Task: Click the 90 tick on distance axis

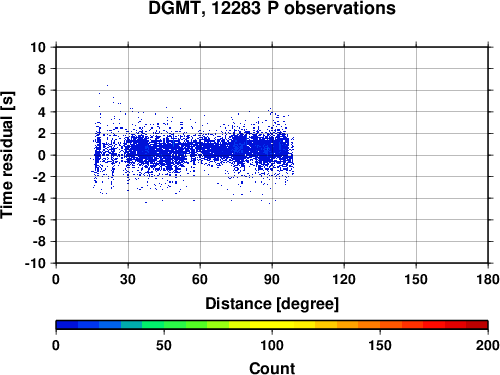Action: click(272, 279)
